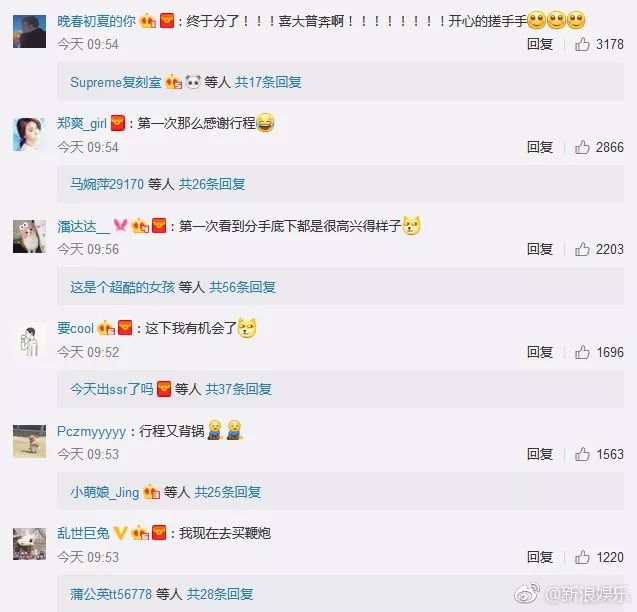
Task: Like the comment with 3178 likes
Action: click(x=582, y=44)
